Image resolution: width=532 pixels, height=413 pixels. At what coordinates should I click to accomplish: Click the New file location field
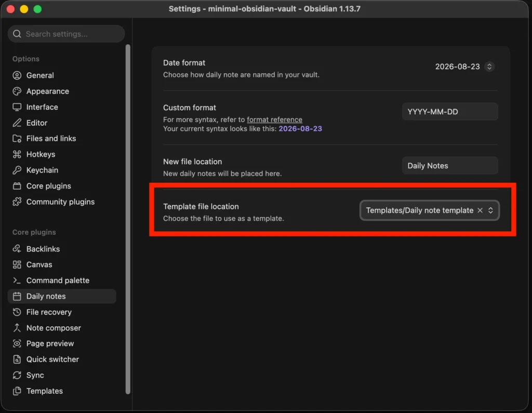click(x=450, y=166)
